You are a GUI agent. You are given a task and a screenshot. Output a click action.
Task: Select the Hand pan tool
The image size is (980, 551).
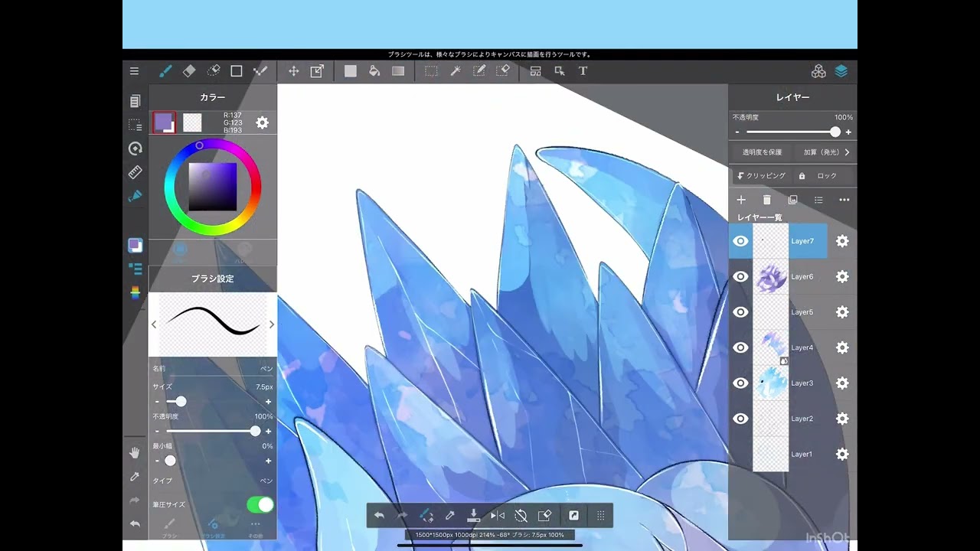coord(135,453)
